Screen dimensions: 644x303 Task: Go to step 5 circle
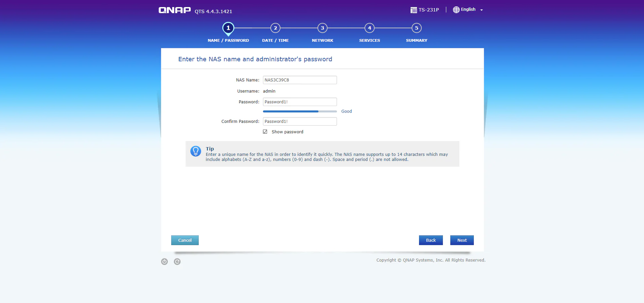click(417, 28)
